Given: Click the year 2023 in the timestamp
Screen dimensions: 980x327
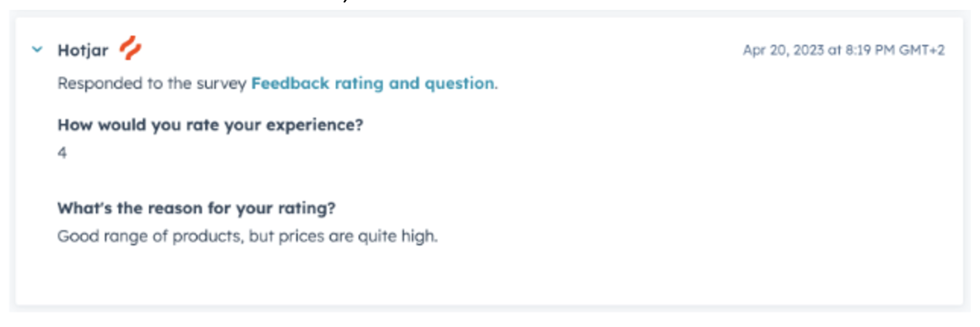Looking at the screenshot, I should (808, 50).
